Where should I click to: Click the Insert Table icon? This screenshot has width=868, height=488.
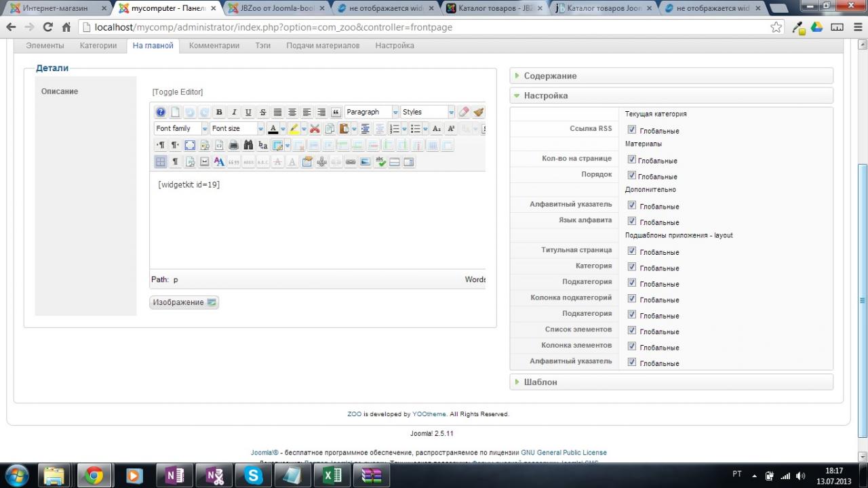277,145
